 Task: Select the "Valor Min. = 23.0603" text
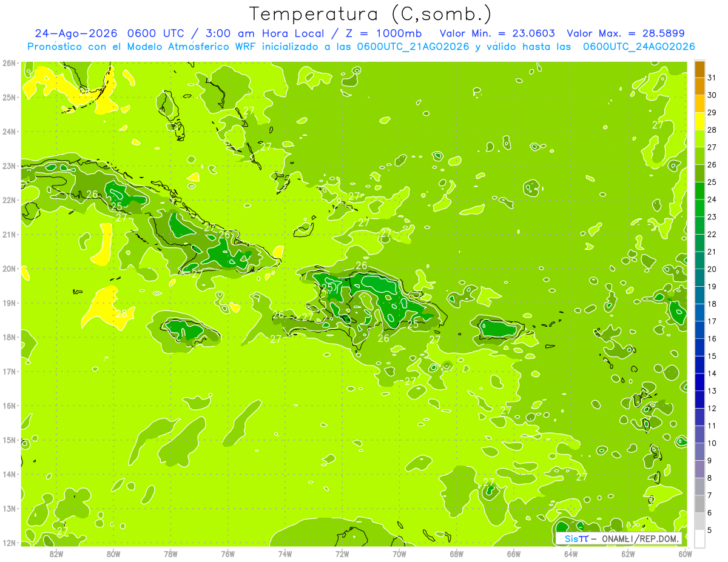[497, 33]
